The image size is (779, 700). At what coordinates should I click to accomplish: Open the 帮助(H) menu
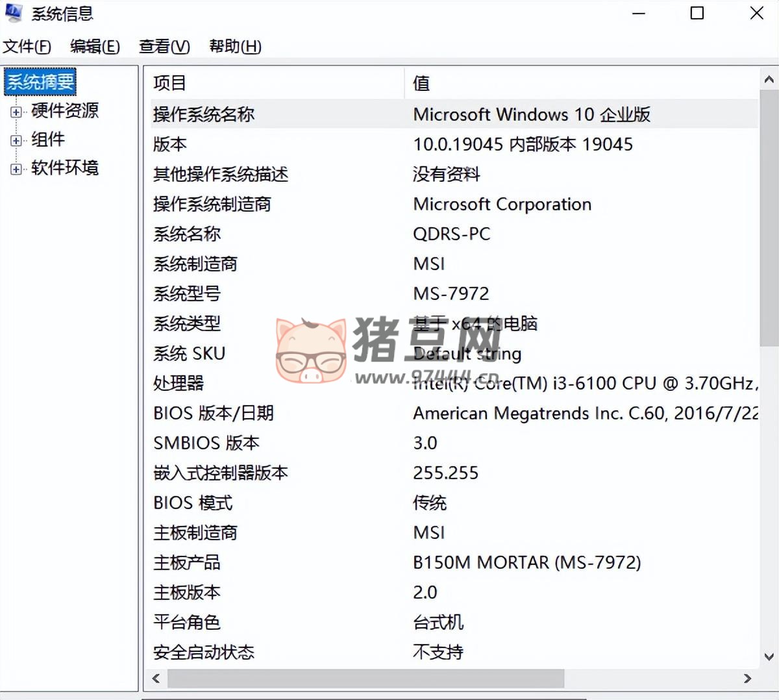235,47
